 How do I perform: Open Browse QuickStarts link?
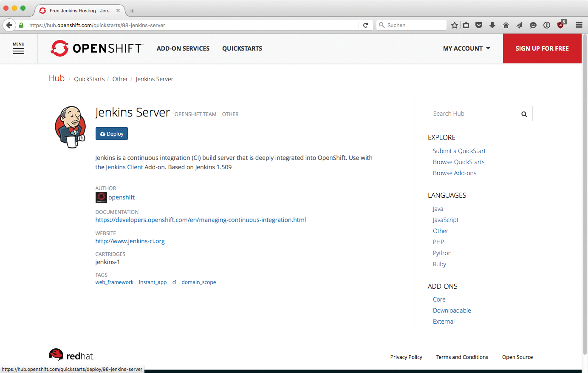(x=459, y=162)
